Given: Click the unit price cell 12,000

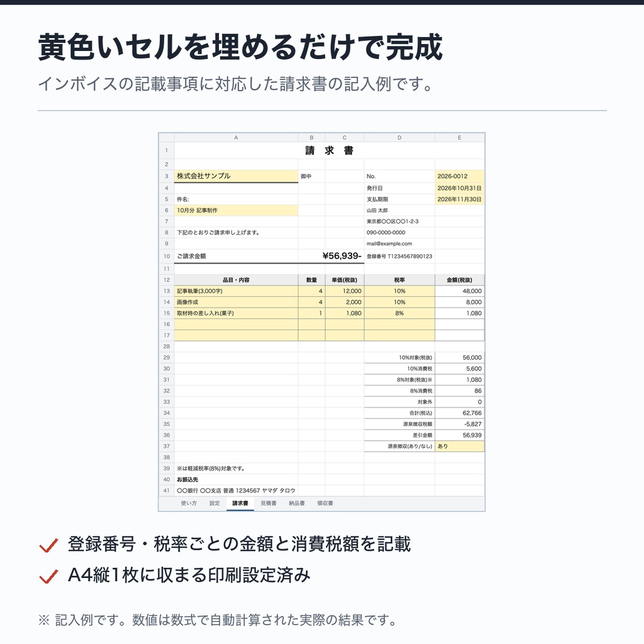Looking at the screenshot, I should 345,291.
